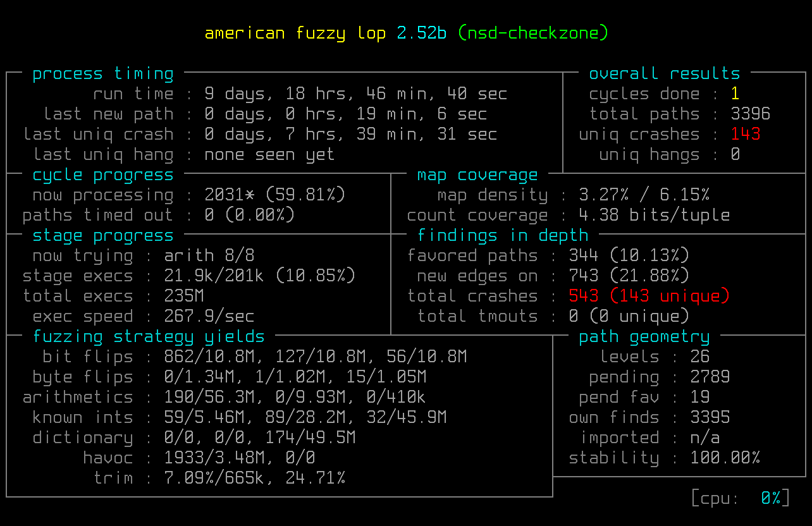The width and height of the screenshot is (812, 526).
Task: Click the 'american fuzzy lop' title text
Action: (x=295, y=34)
